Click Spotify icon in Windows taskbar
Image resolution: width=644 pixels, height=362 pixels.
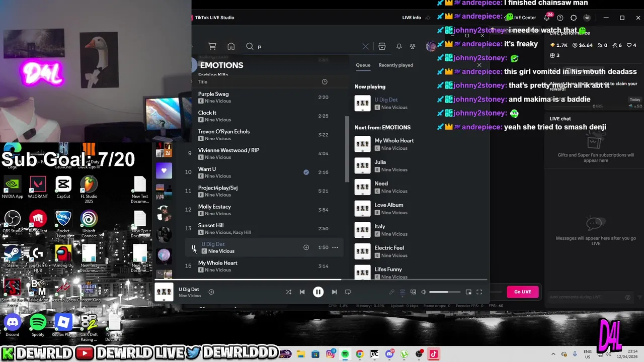pos(345,354)
